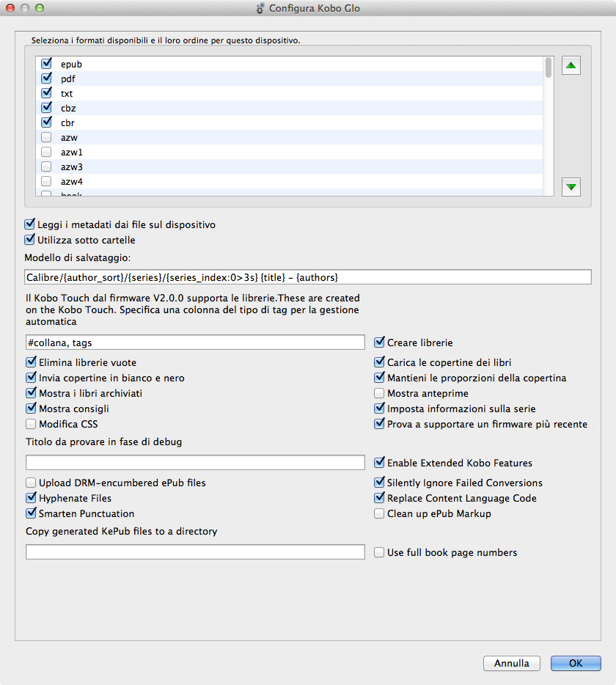The image size is (616, 685).
Task: Click the #collana, tags column field
Action: point(195,342)
